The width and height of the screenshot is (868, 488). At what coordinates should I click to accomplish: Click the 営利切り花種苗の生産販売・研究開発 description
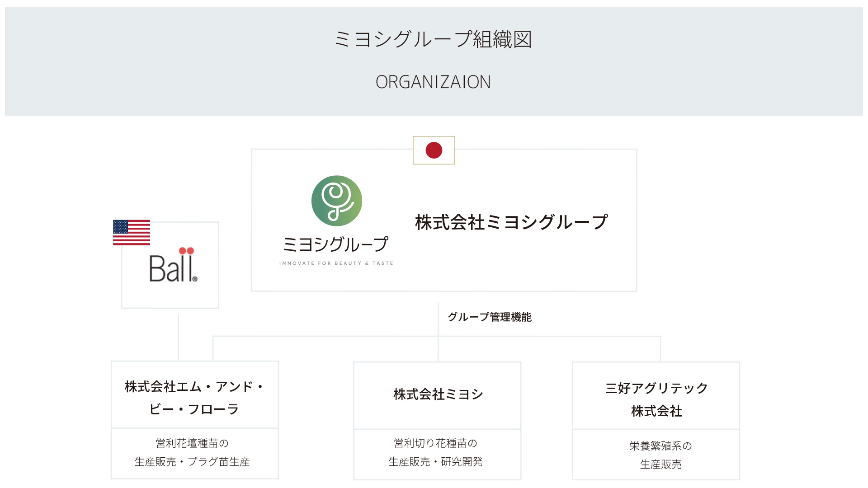pos(436,452)
